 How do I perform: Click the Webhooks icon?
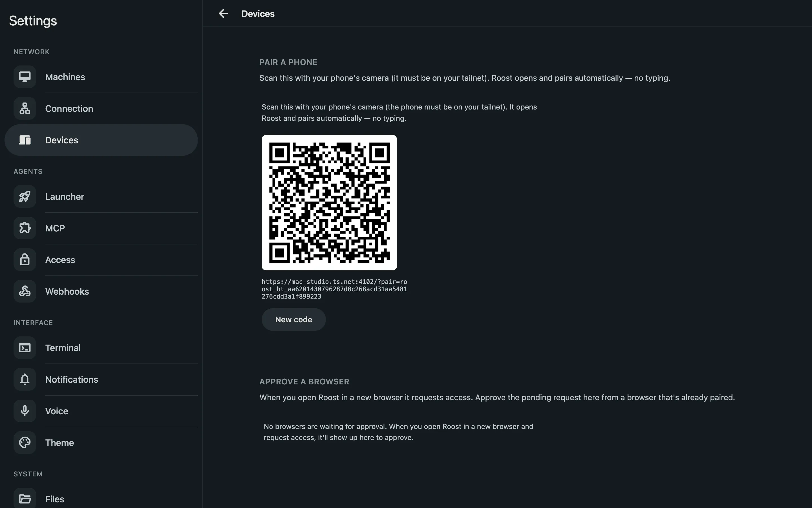click(x=25, y=291)
